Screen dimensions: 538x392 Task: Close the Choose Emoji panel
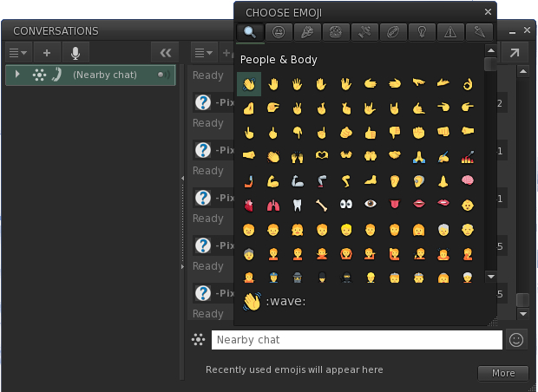point(489,12)
